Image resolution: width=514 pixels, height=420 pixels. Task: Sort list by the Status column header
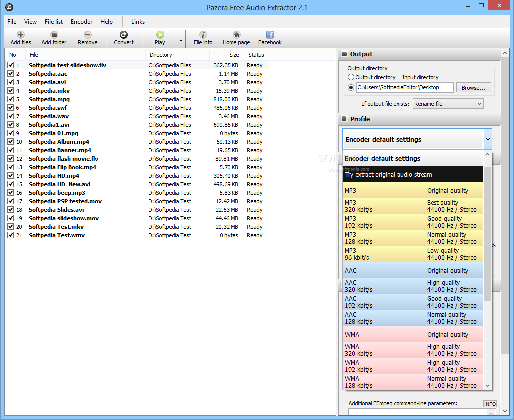pos(256,55)
